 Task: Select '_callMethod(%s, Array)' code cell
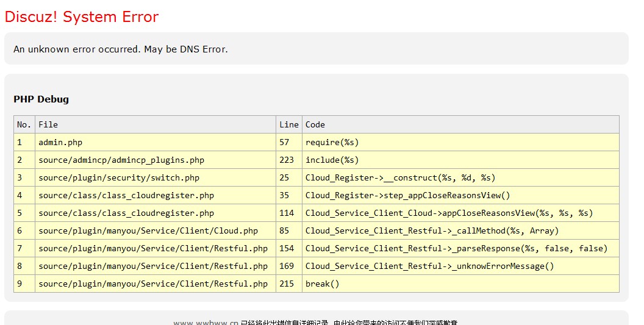460,230
